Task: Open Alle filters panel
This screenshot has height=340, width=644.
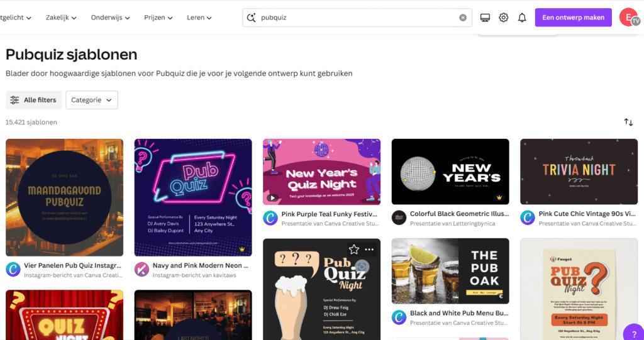Action: [x=34, y=100]
